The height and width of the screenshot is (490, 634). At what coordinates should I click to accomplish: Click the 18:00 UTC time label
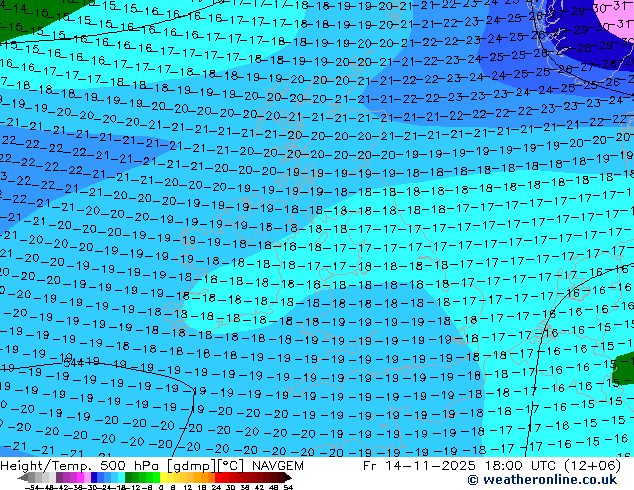519,466
